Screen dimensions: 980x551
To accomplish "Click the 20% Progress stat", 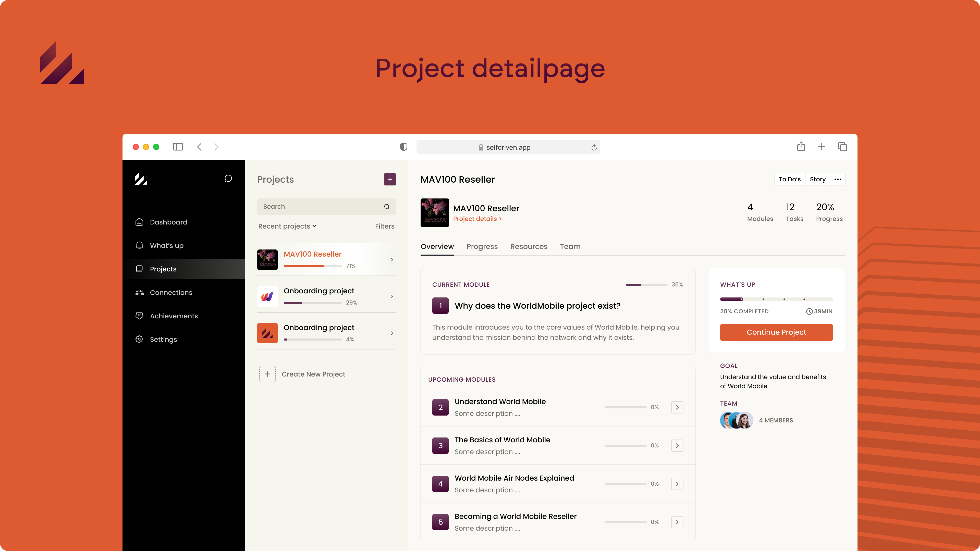I will click(829, 212).
